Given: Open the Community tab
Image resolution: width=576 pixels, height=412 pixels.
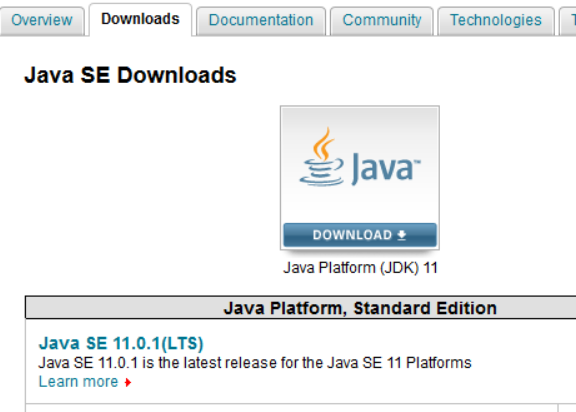Looking at the screenshot, I should point(382,20).
